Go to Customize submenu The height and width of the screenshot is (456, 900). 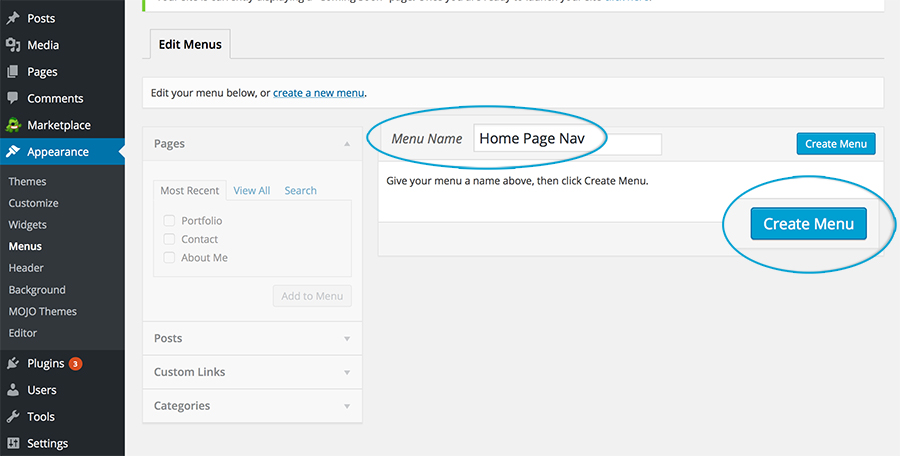pos(33,203)
